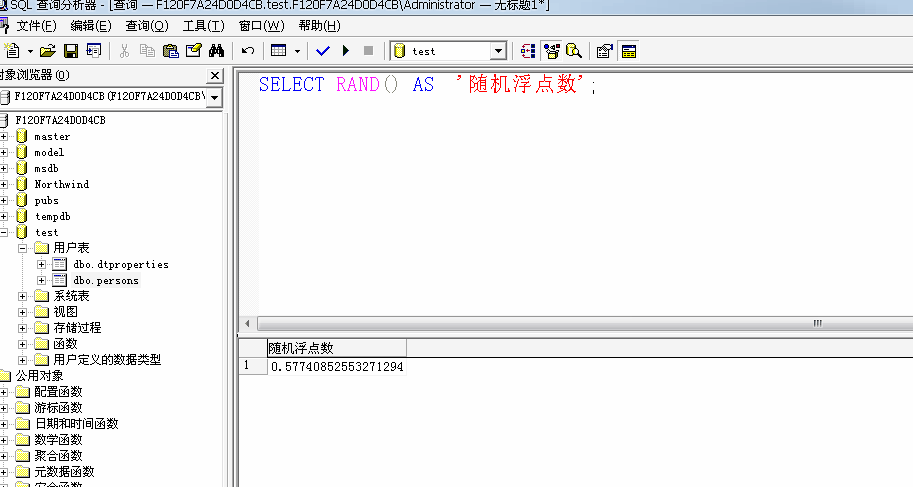The height and width of the screenshot is (487, 913).
Task: Collapse the test database node
Action: (x=3, y=232)
